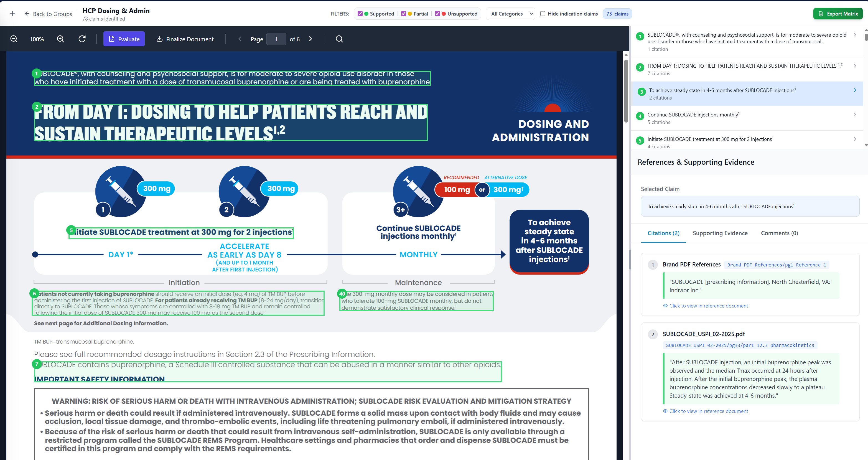
Task: Click green claim marker number 40
Action: pyautogui.click(x=342, y=294)
